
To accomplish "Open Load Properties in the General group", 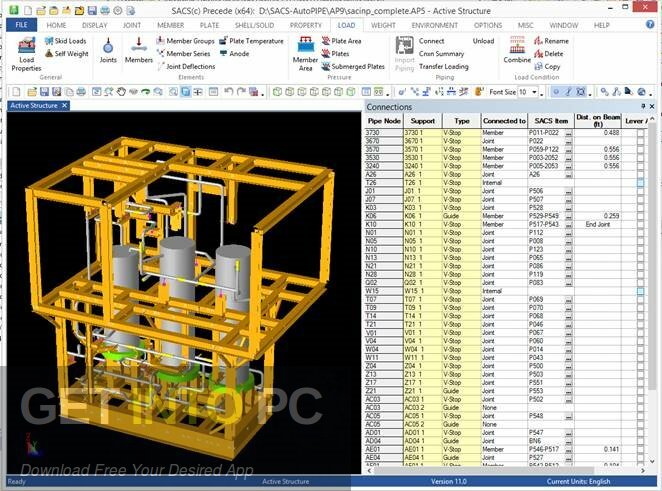I will point(26,54).
